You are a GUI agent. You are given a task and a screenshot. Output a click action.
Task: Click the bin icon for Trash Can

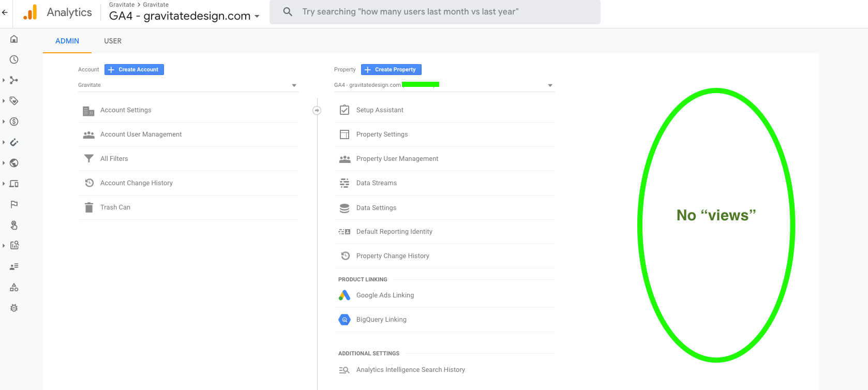click(89, 207)
